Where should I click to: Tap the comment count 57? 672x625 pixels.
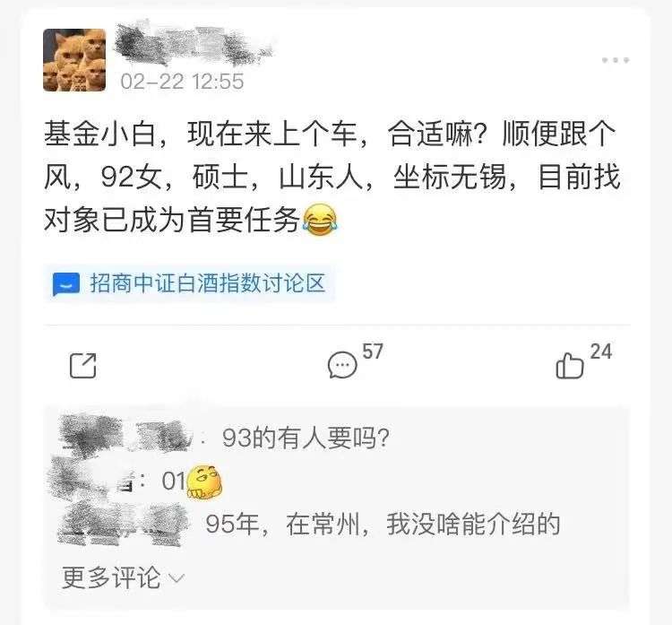[x=373, y=352]
